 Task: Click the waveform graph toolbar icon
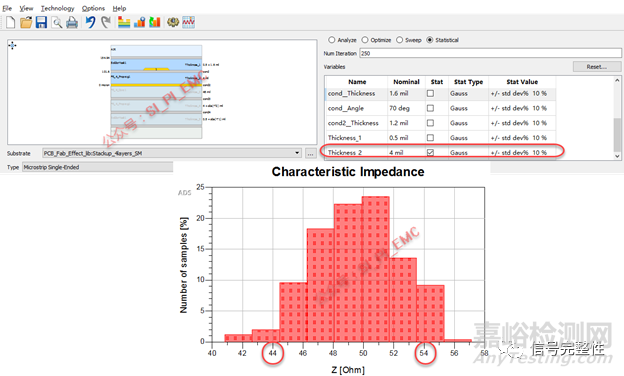(188, 22)
